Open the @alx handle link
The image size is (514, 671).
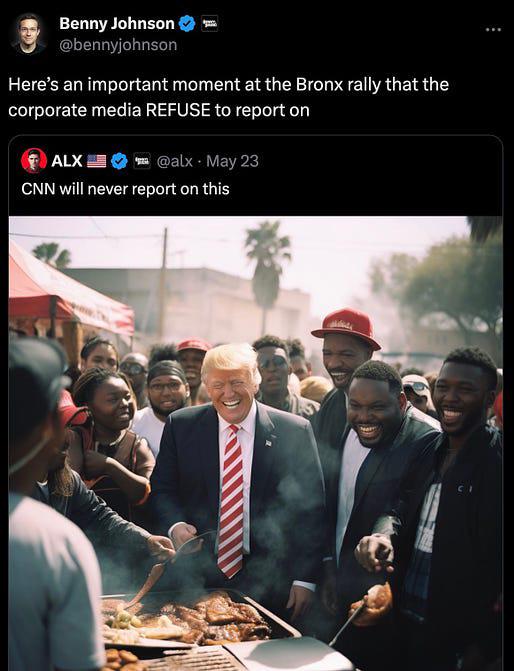point(175,161)
